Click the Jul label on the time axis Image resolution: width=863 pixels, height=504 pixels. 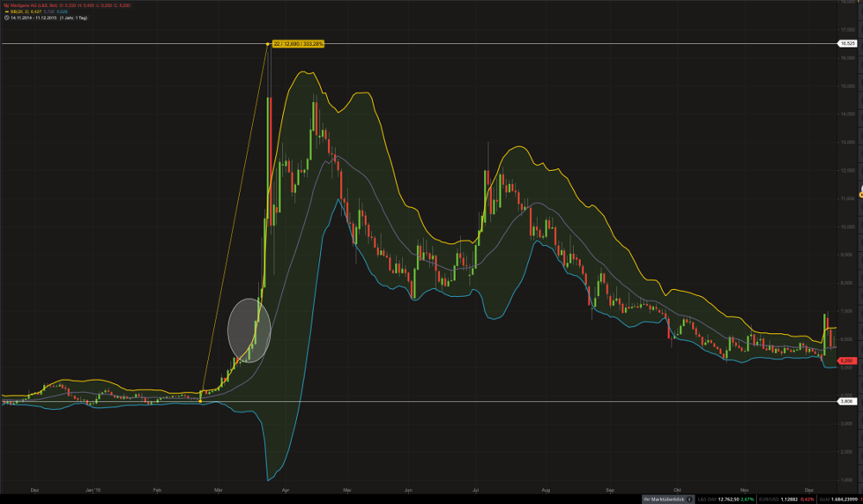(x=475, y=489)
